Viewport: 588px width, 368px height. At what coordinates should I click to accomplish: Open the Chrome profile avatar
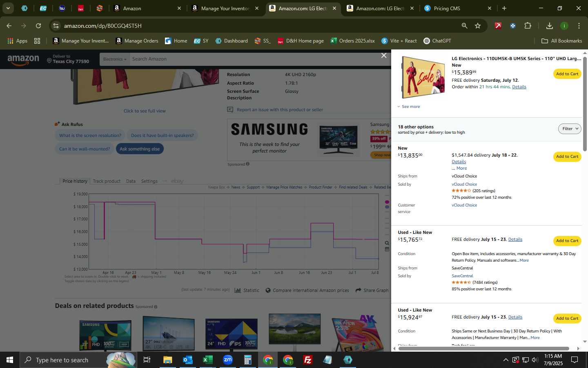(x=564, y=26)
